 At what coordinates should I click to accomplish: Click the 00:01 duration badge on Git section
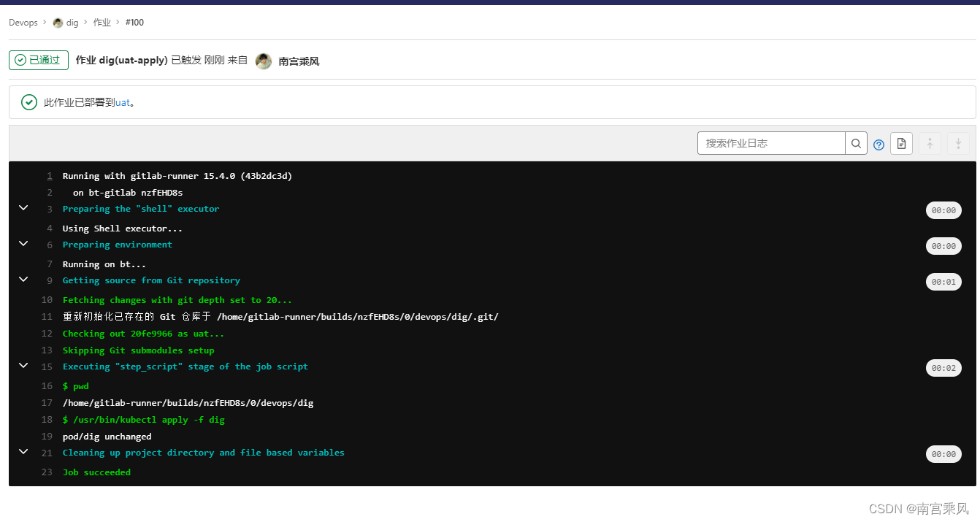pos(943,281)
